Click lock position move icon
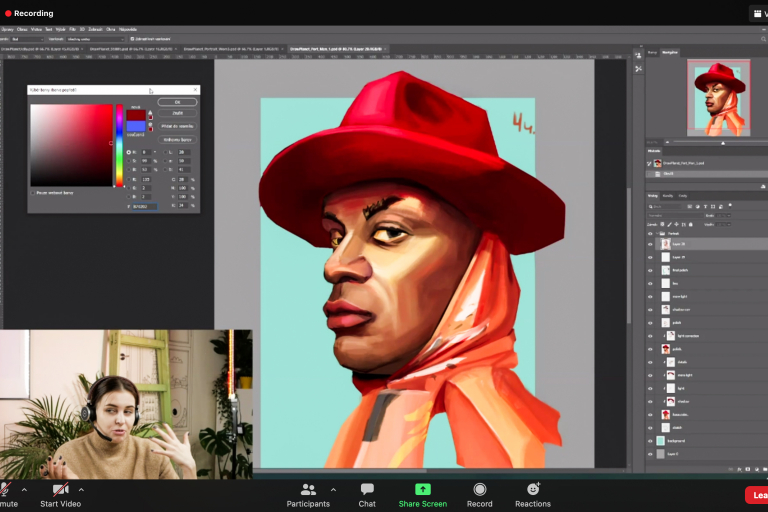 coord(676,224)
